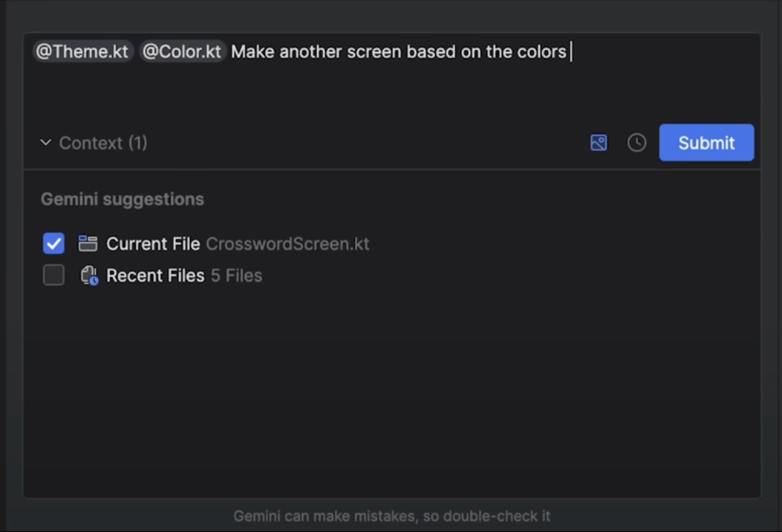Click the "Gemini can make mistakes" disclaimer

pos(392,516)
